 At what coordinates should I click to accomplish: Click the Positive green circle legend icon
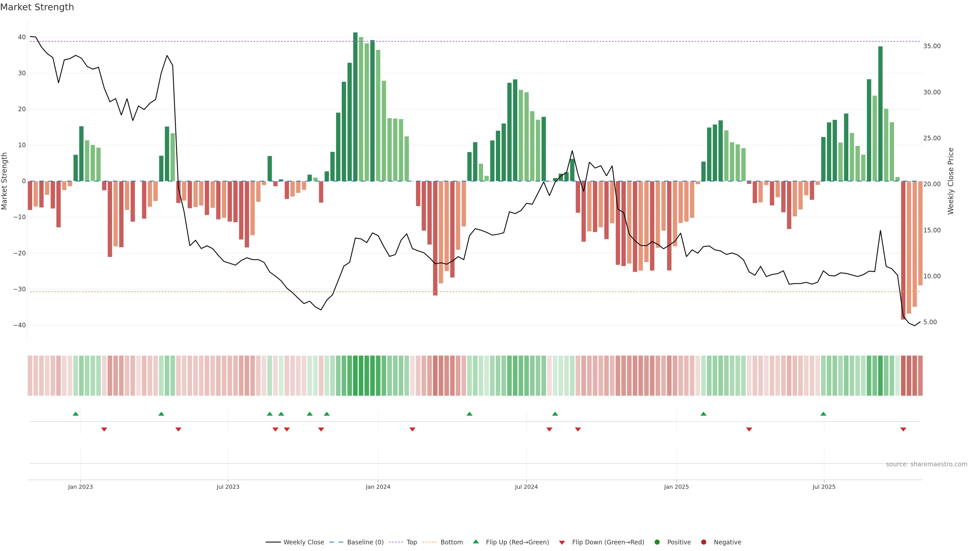click(657, 542)
